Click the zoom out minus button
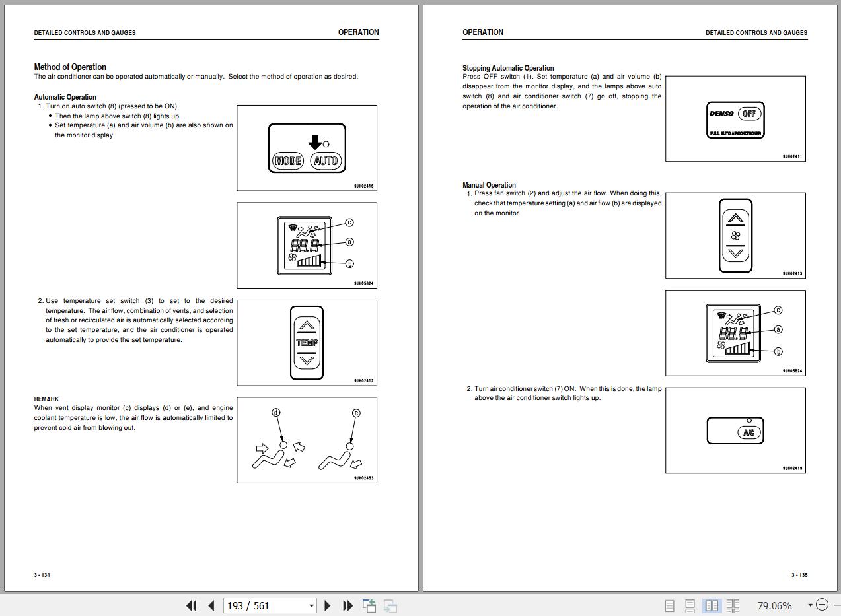Image resolution: width=841 pixels, height=616 pixels. (822, 605)
